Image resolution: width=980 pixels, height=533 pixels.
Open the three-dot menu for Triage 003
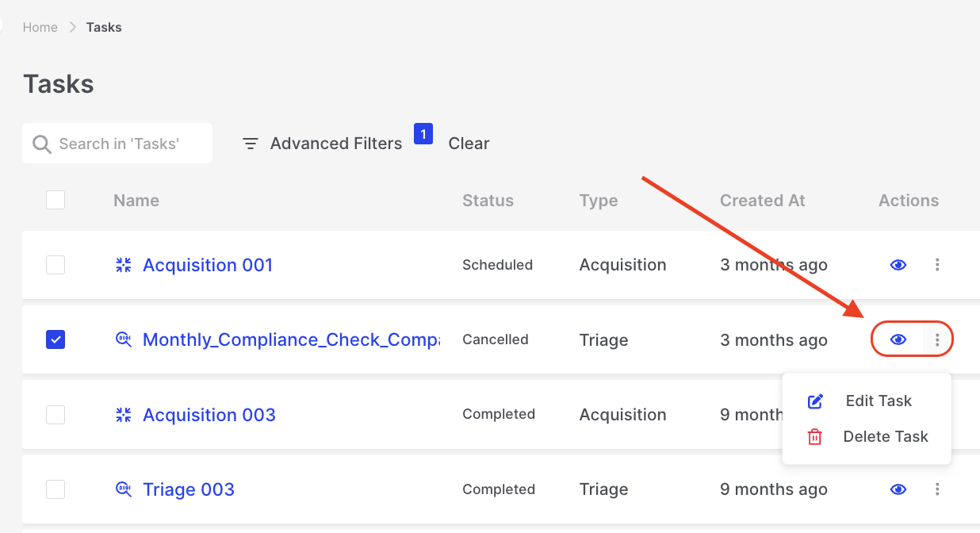(x=937, y=489)
